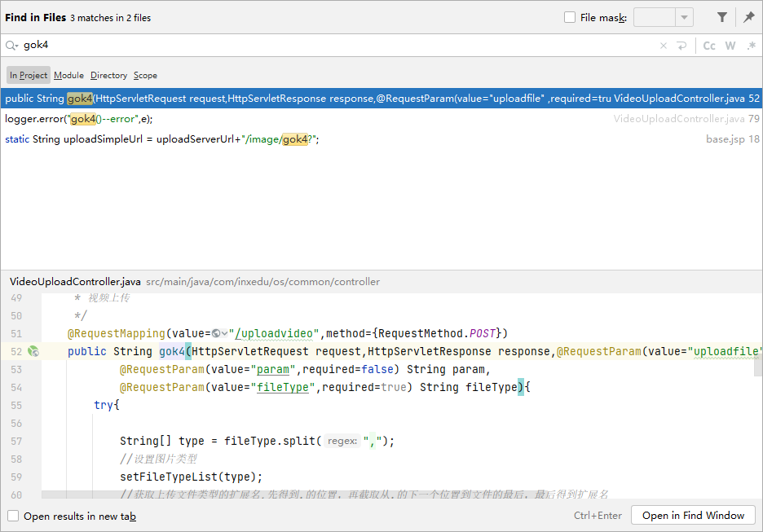Pin the Find in Files window
Image resolution: width=763 pixels, height=532 pixels.
click(749, 17)
